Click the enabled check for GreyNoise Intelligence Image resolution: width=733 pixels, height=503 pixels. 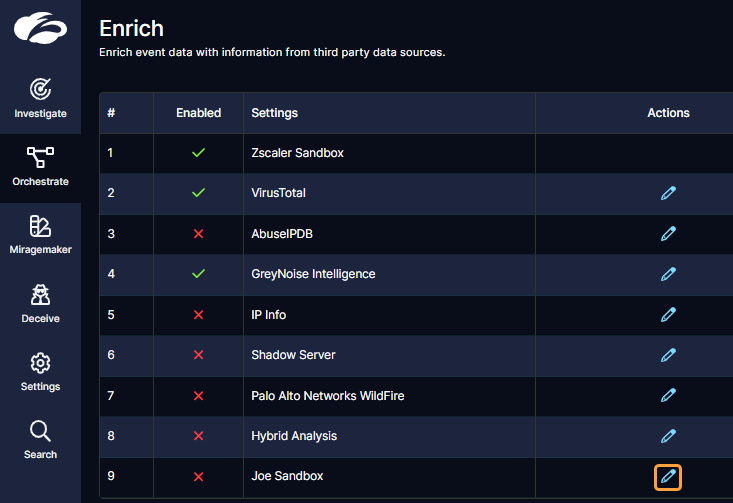198,274
